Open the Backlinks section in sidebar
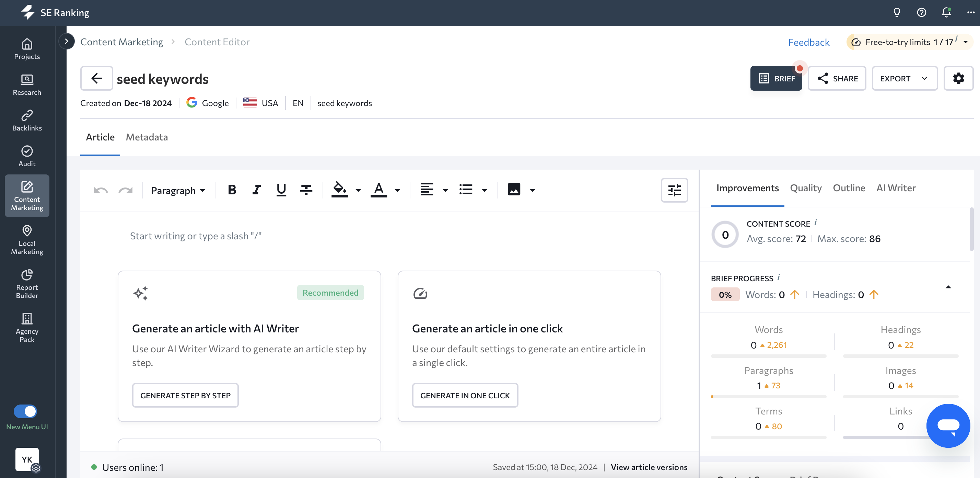Viewport: 980px width, 478px height. [27, 120]
